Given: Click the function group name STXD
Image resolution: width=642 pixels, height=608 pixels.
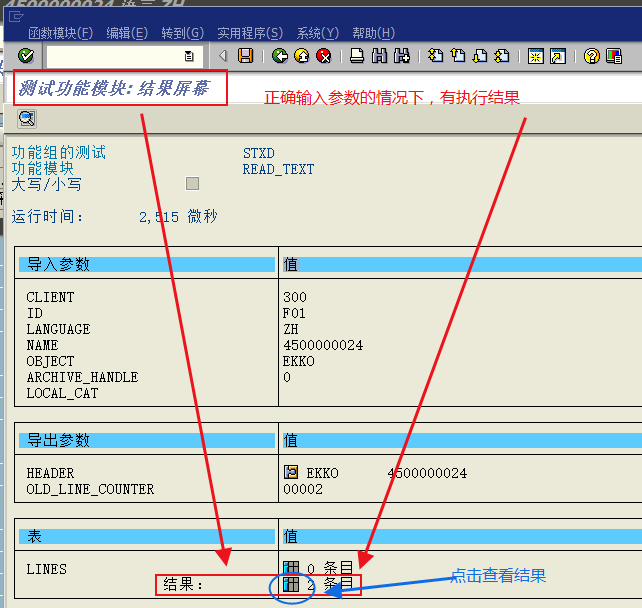Looking at the screenshot, I should [258, 153].
